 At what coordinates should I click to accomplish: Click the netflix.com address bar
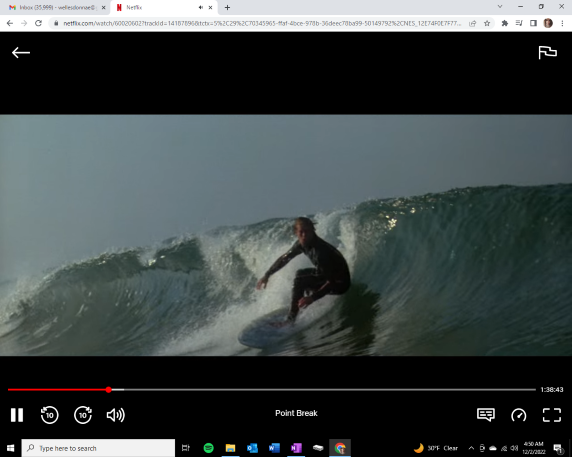[262, 23]
